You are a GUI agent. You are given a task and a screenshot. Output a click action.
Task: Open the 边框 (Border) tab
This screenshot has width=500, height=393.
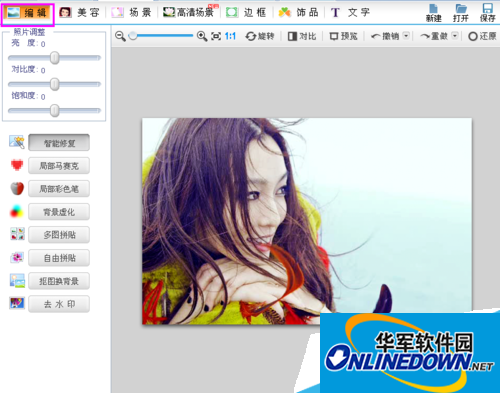pos(246,13)
